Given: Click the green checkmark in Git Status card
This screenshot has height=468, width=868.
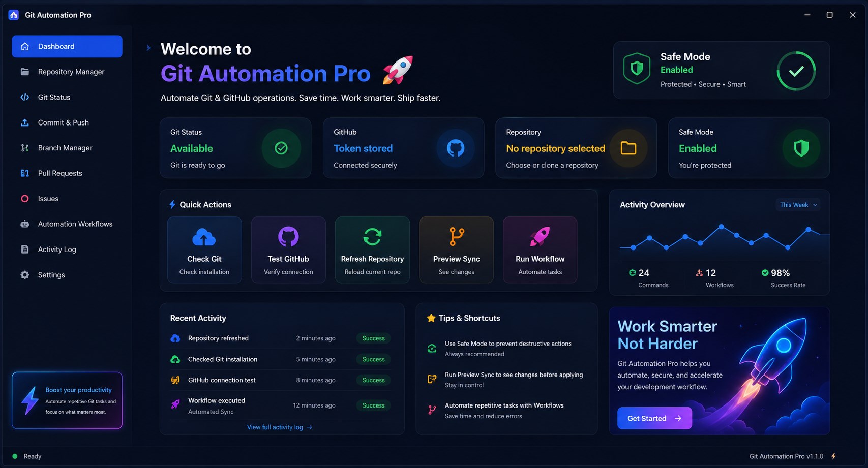Looking at the screenshot, I should pyautogui.click(x=281, y=148).
